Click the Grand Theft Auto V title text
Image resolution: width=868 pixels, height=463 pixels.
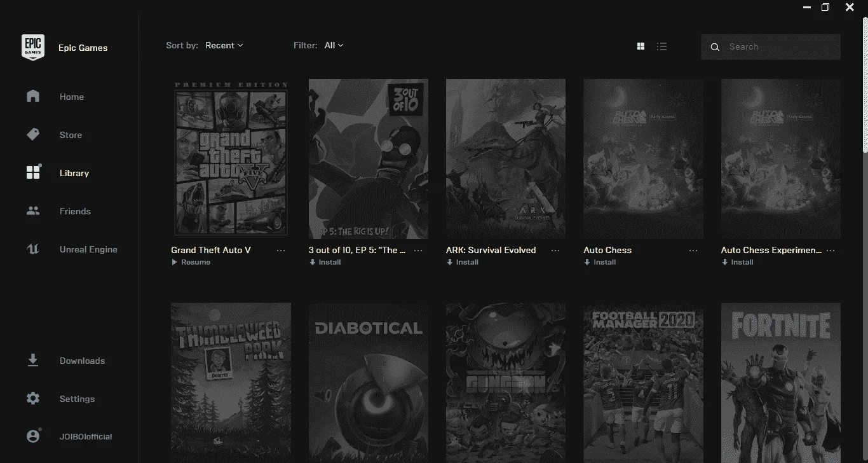(x=211, y=250)
